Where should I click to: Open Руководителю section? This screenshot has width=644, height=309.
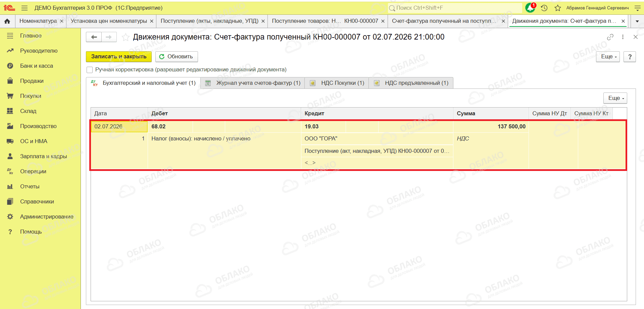click(x=39, y=51)
